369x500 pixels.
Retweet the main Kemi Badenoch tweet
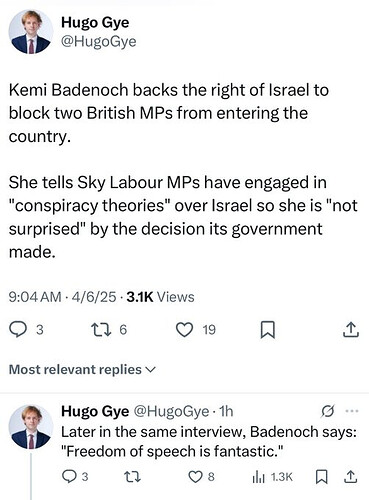[101, 330]
